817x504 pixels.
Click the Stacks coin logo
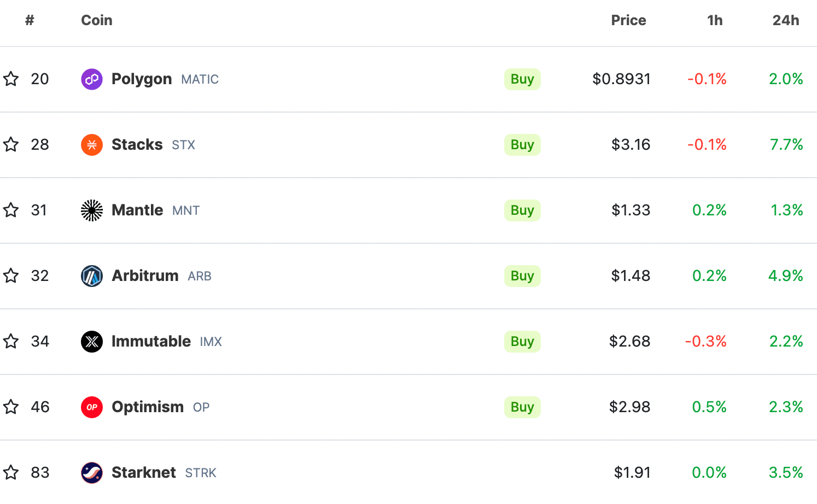[x=91, y=144]
